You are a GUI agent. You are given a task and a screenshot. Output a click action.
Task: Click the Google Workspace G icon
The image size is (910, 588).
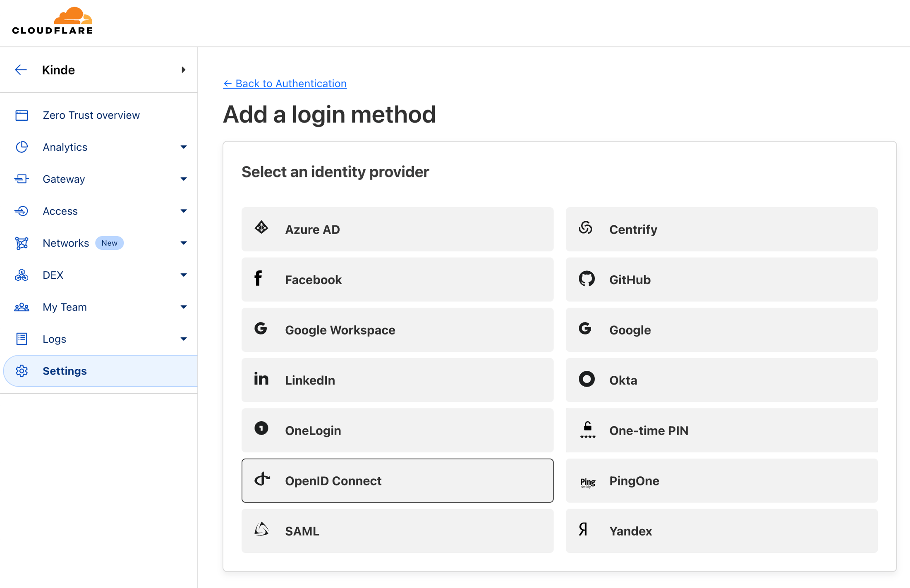tap(261, 329)
